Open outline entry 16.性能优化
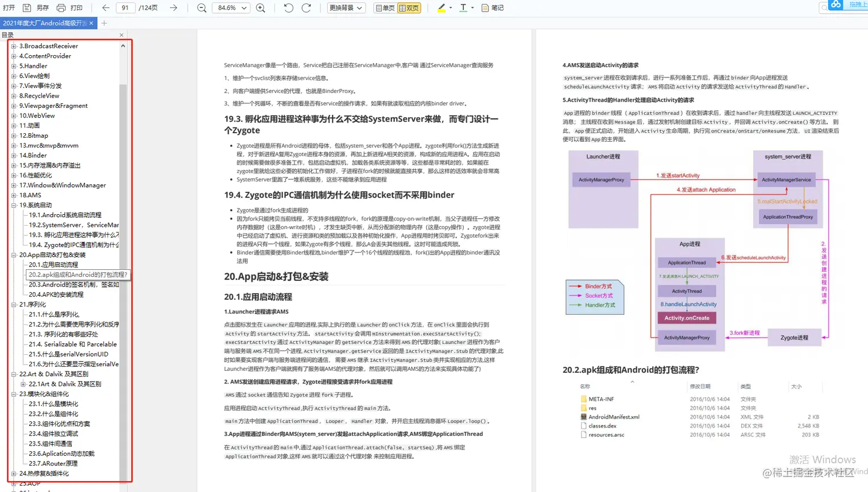 [36, 176]
